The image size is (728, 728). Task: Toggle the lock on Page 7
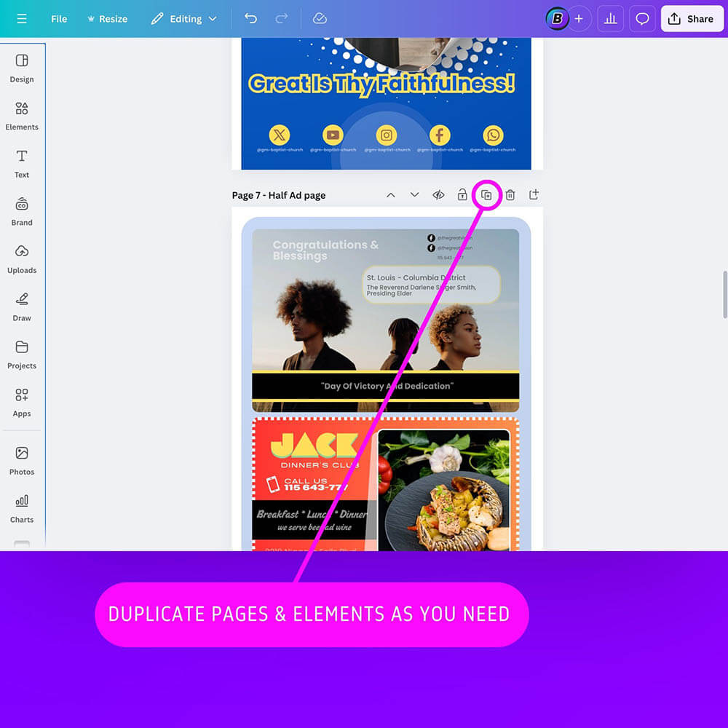pos(462,195)
